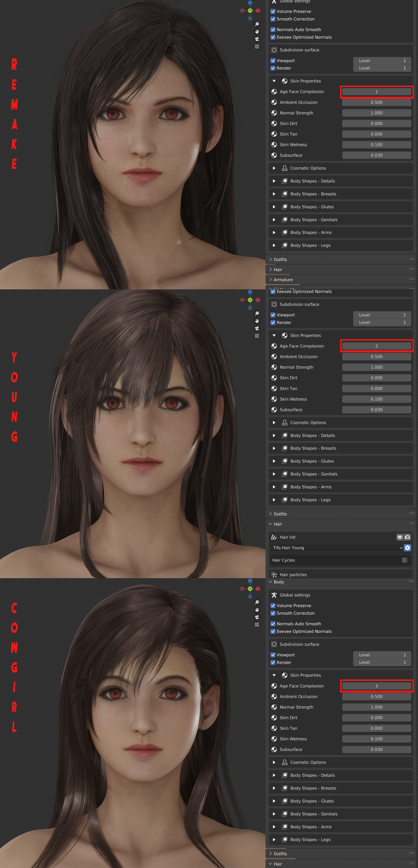Switch perspective grid icon in REMAKE viewport

coord(257,46)
